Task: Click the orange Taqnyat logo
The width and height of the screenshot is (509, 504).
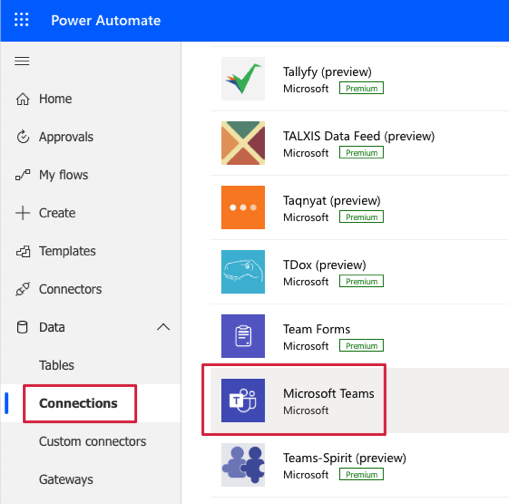Action: pos(243,207)
